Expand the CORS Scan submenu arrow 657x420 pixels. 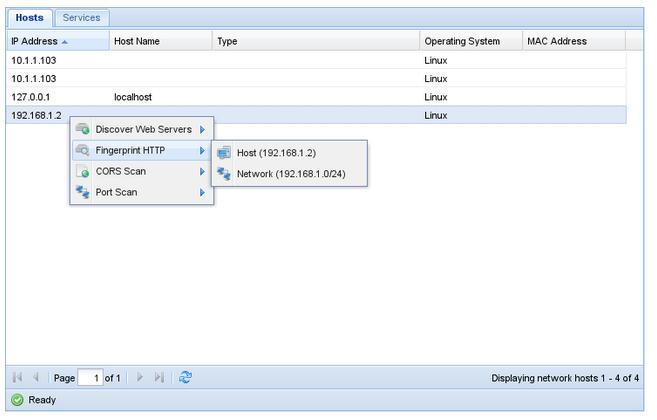tap(202, 172)
